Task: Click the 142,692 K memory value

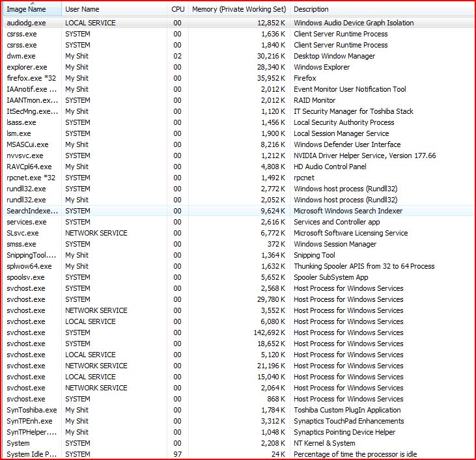Action: pos(270,332)
